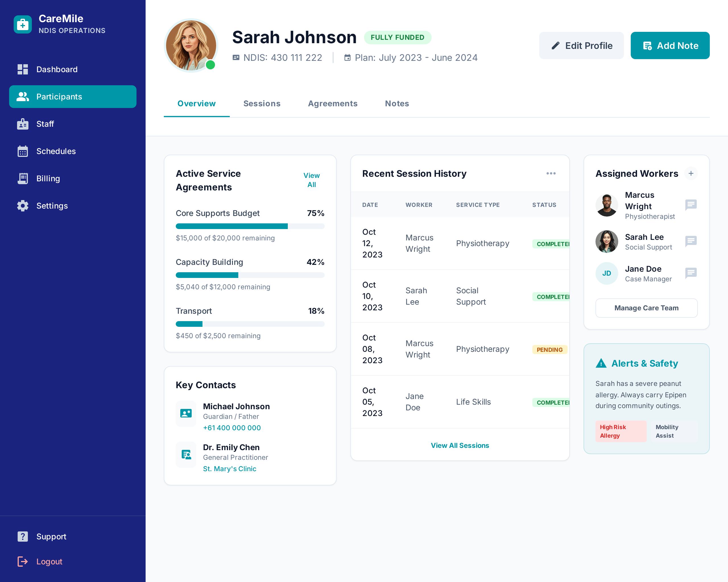Viewport: 728px width, 582px height.
Task: Select the Notes tab
Action: coord(397,103)
